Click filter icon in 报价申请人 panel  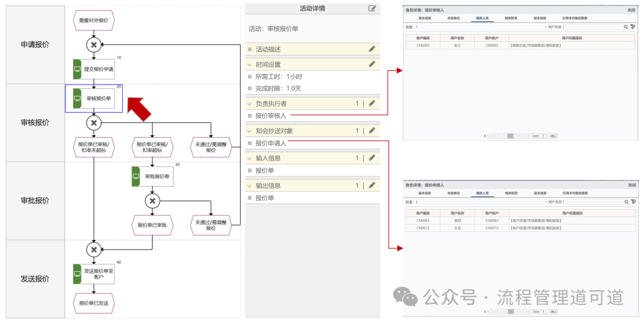[x=633, y=202]
